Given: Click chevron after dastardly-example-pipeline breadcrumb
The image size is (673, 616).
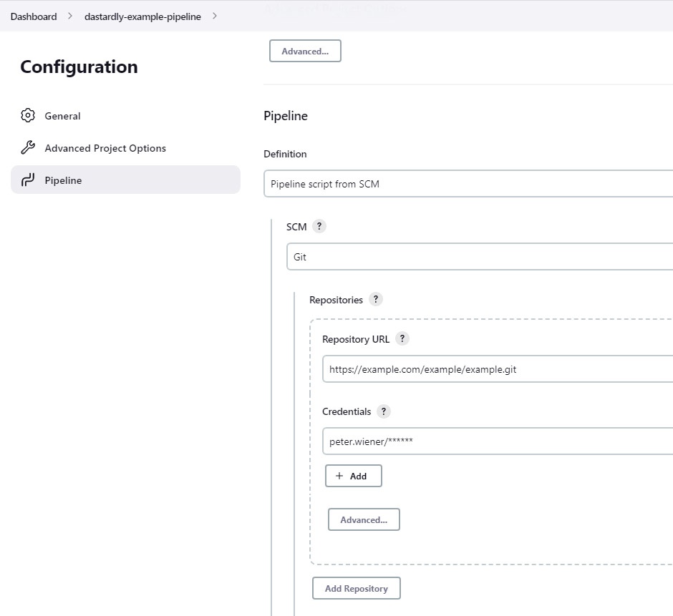Looking at the screenshot, I should point(215,16).
